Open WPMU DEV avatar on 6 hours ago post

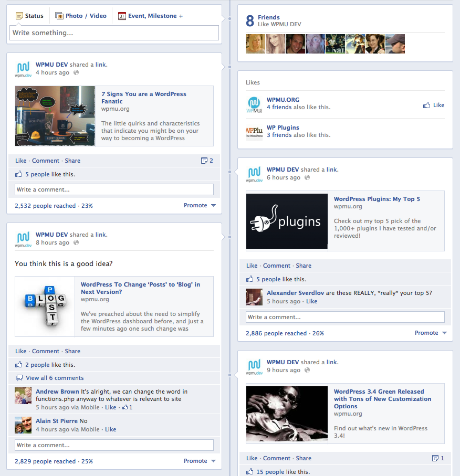[x=254, y=174]
